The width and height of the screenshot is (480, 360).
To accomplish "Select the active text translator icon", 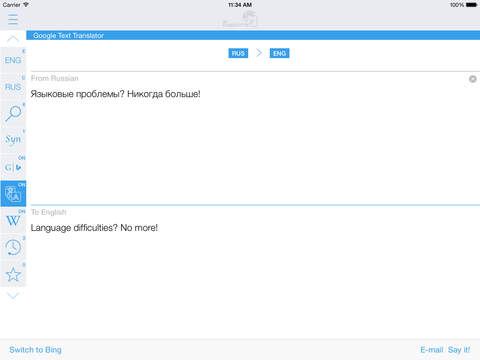I will [13, 194].
